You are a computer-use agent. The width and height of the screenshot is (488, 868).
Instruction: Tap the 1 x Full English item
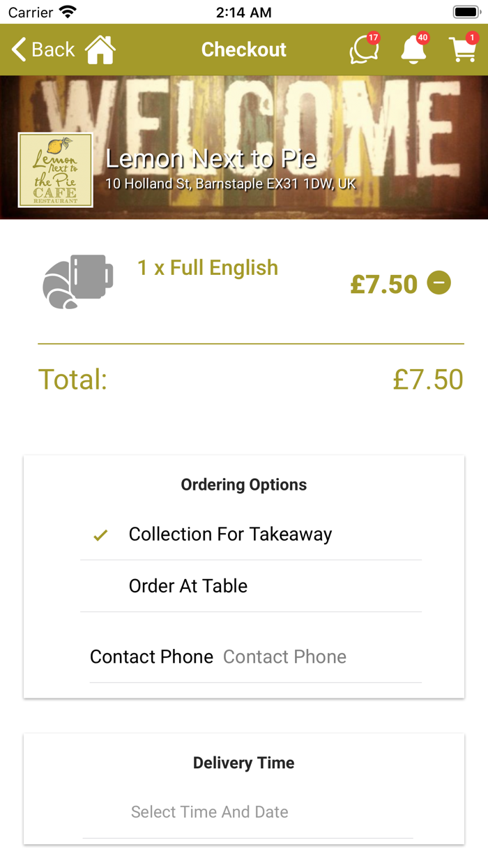click(208, 268)
